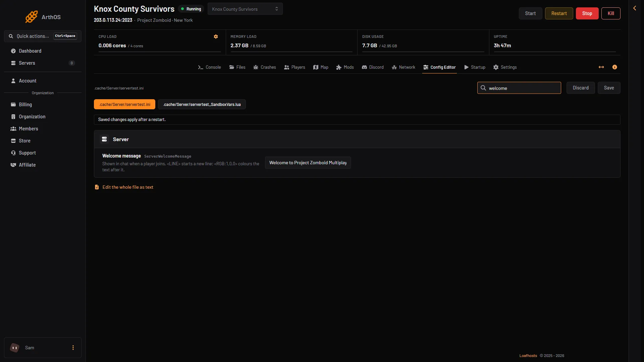This screenshot has width=644, height=362.
Task: Click the magnifier icon in config search
Action: 483,88
